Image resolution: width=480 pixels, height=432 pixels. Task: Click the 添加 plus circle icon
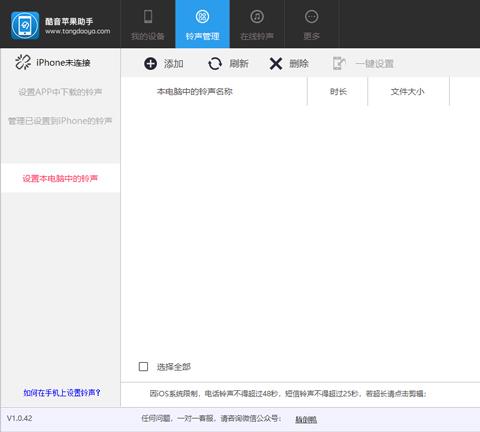click(x=150, y=64)
